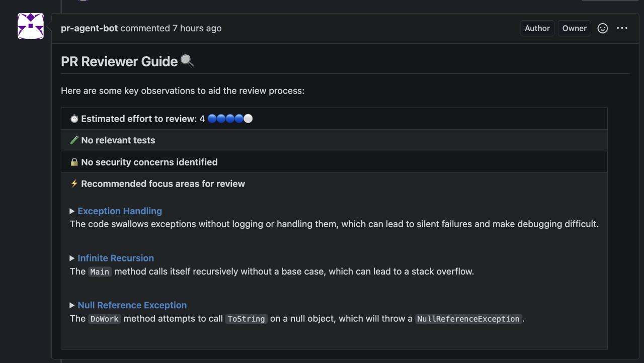Click the lightning bolt focus areas icon

(x=74, y=184)
